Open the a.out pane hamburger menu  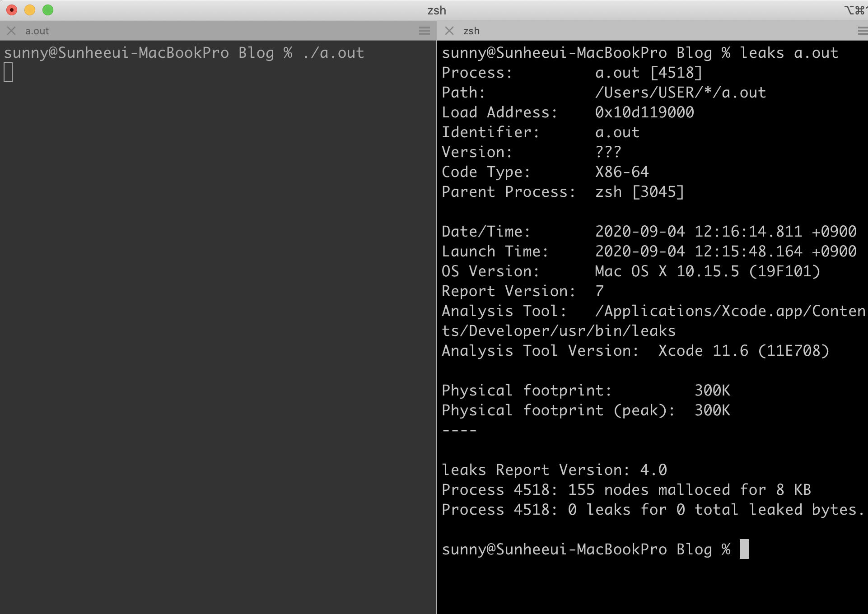pos(425,31)
